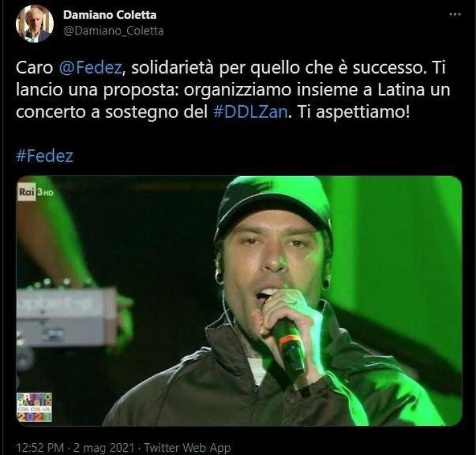Open the three-dot more options menu
Screen dimensions: 476x455
coord(454,15)
